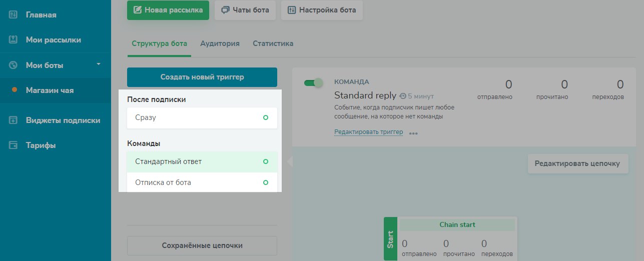Click the Редактировать цепочку button
Screen dimensions: 644x261
point(577,163)
